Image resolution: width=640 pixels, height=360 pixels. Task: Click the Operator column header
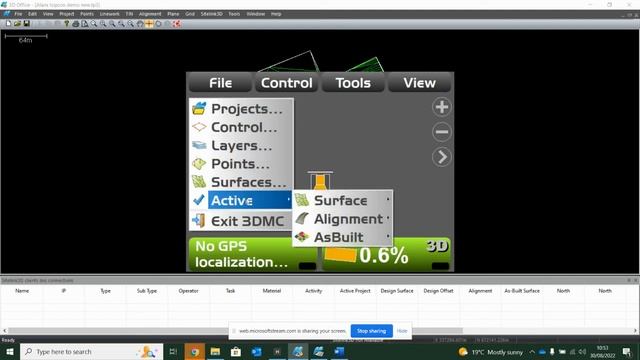click(x=189, y=291)
